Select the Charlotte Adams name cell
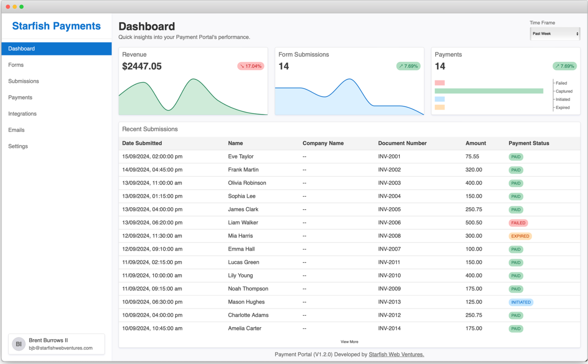Image resolution: width=588 pixels, height=364 pixels. (248, 315)
